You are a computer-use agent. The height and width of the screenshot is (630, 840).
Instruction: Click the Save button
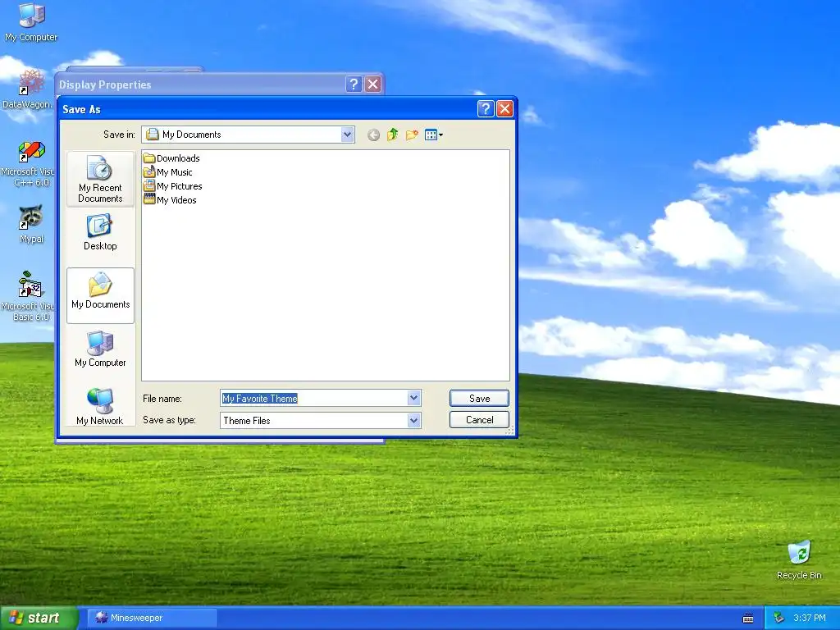coord(479,398)
